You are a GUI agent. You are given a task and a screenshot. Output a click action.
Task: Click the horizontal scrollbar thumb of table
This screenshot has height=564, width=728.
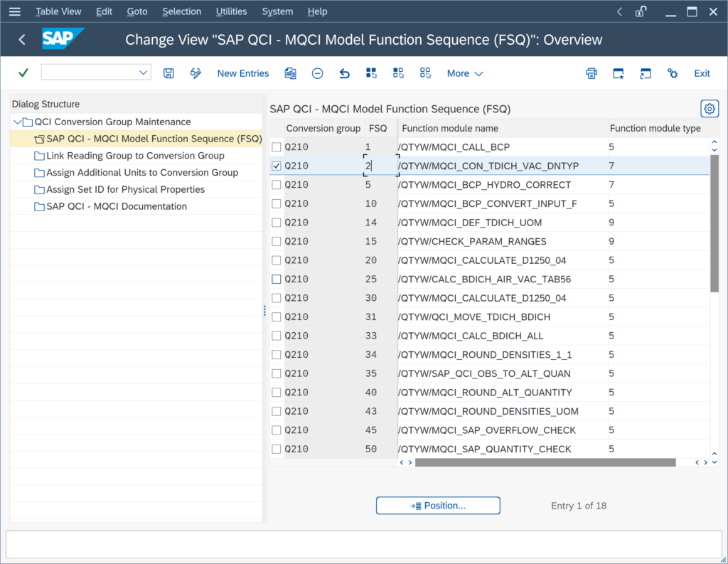pyautogui.click(x=545, y=462)
